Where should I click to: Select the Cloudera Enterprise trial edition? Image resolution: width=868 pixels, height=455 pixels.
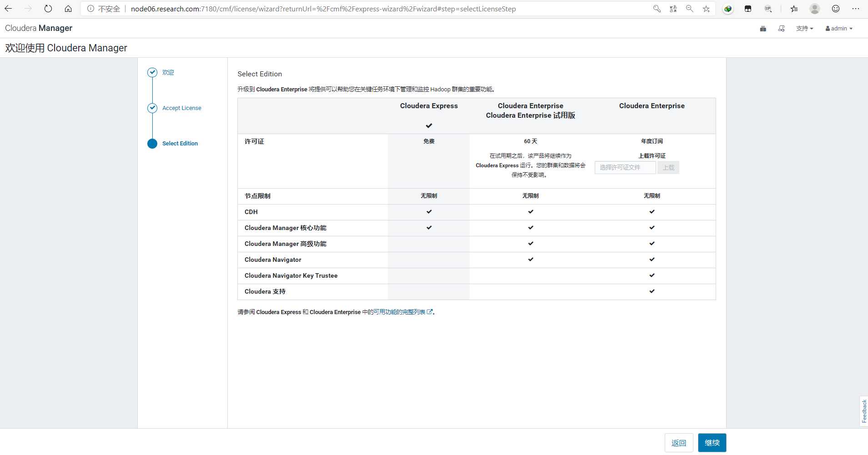[530, 110]
